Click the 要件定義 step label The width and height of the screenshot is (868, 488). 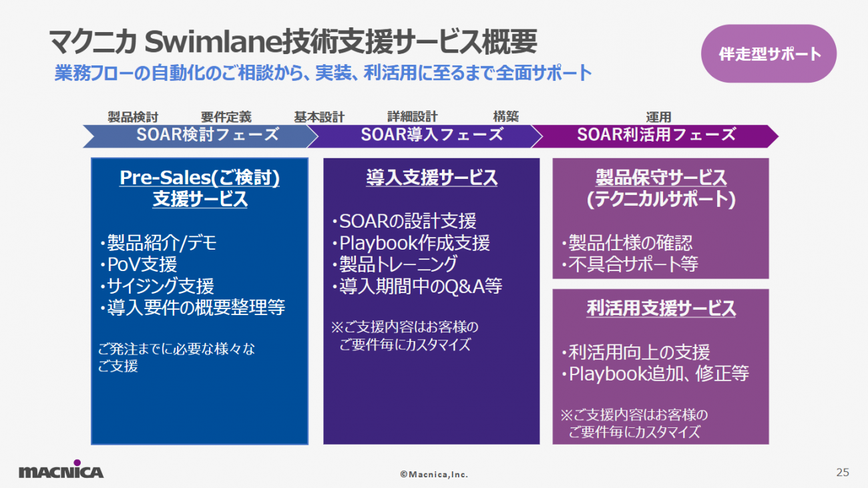pyautogui.click(x=226, y=117)
